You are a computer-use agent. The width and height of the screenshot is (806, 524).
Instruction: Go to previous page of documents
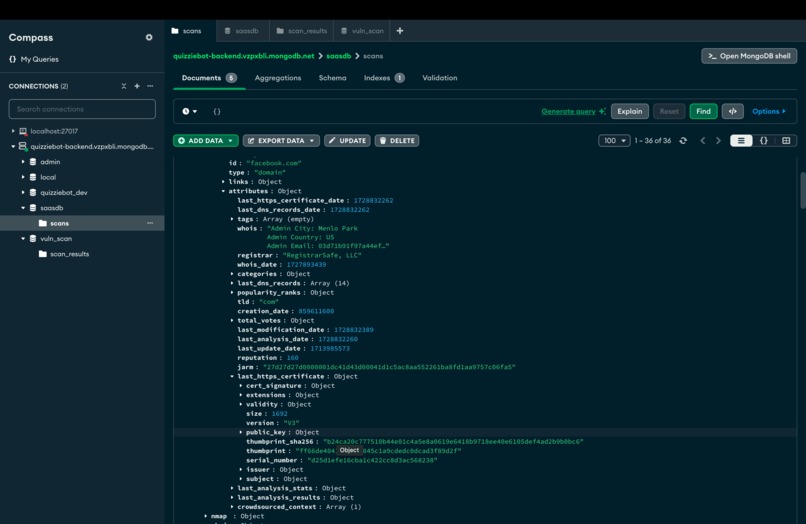coord(703,140)
